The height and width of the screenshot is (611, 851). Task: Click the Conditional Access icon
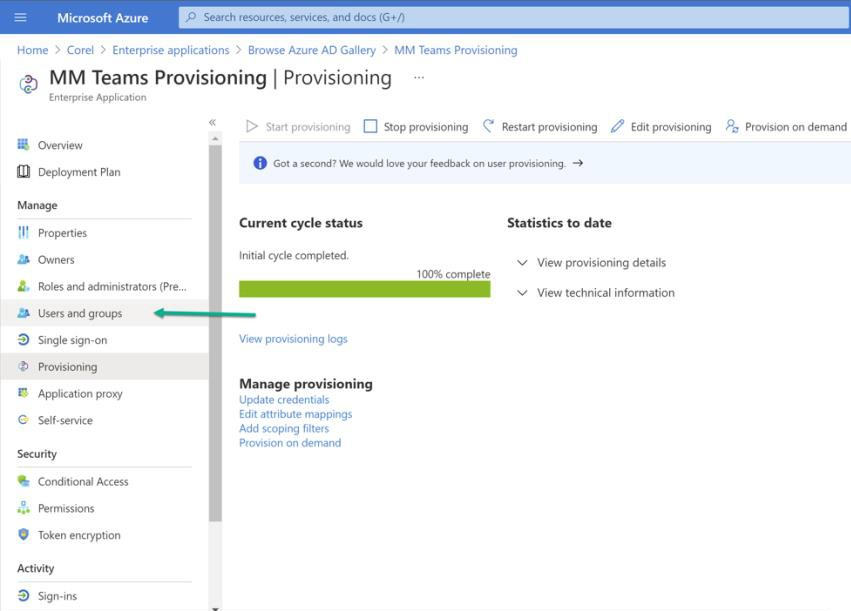[23, 481]
